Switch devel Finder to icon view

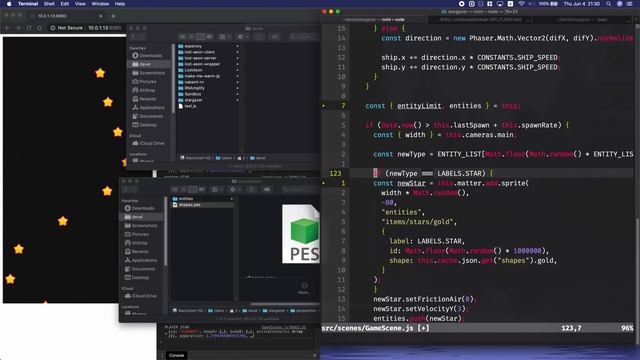tap(182, 37)
